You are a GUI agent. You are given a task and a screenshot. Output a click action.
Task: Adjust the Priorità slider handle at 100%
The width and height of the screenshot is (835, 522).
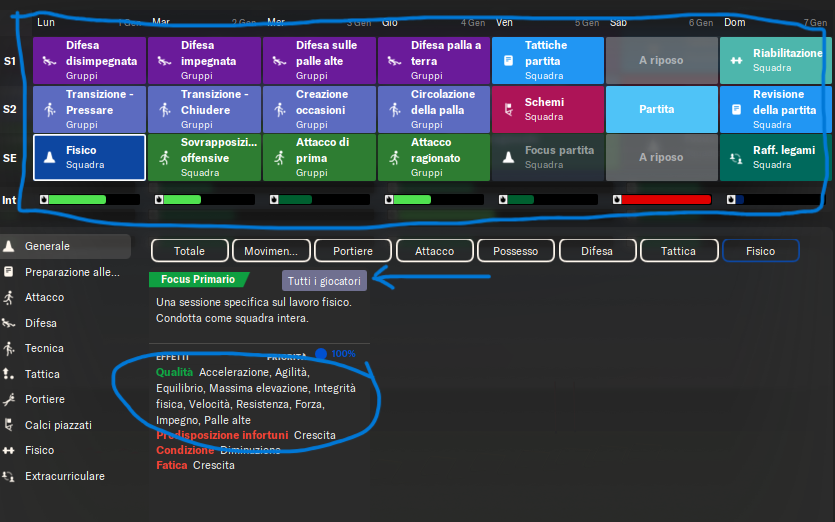[x=321, y=353]
